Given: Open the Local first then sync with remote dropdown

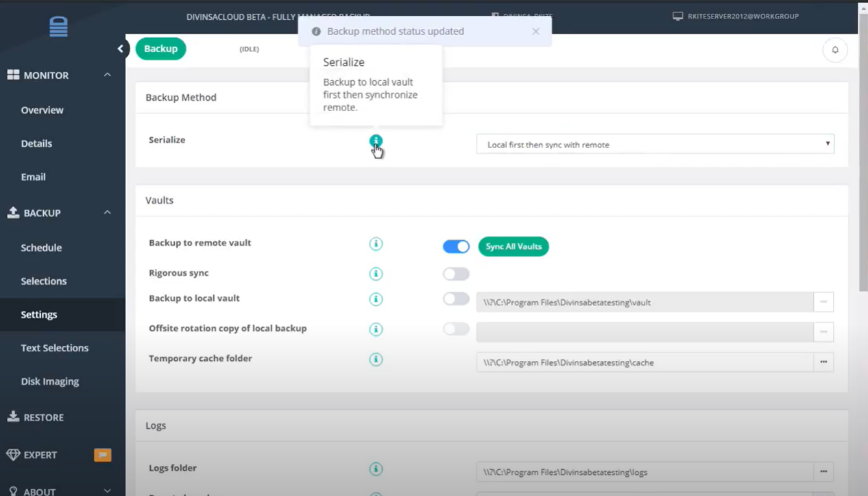Looking at the screenshot, I should pos(655,144).
